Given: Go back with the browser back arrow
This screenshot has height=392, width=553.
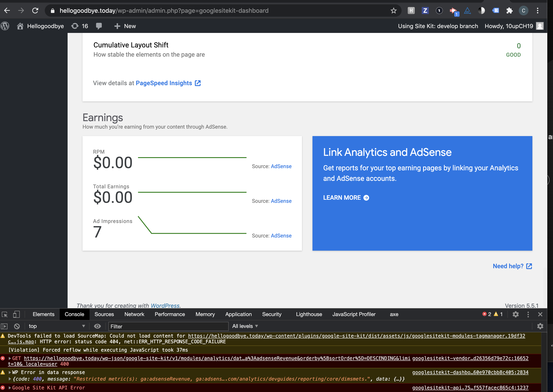Looking at the screenshot, I should [x=7, y=11].
